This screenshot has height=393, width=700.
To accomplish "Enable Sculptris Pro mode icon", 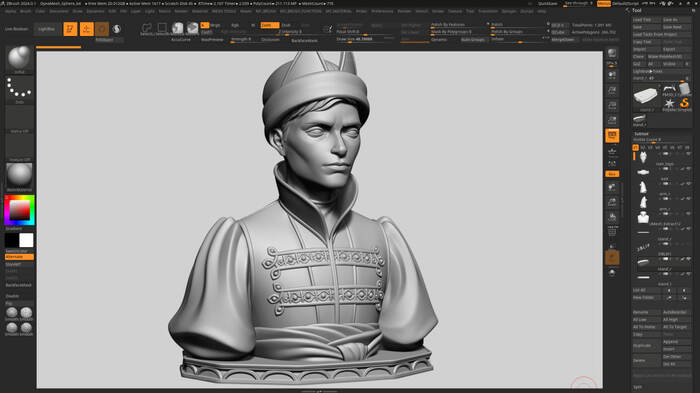I will [x=117, y=29].
